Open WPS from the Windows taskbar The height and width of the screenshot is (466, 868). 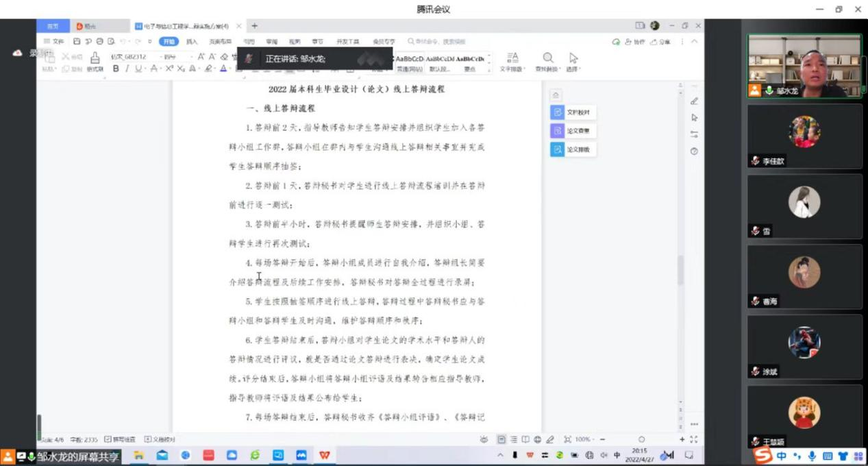[x=324, y=455]
